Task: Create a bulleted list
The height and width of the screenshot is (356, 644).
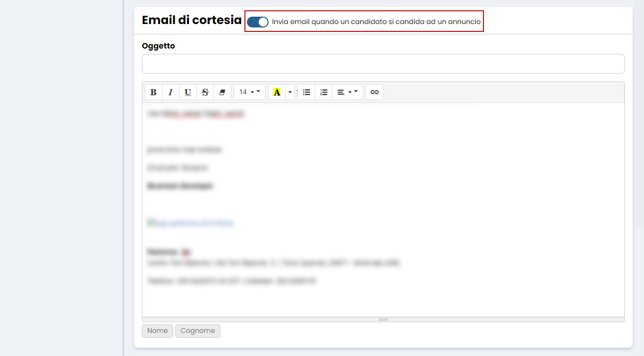Action: pyautogui.click(x=306, y=92)
